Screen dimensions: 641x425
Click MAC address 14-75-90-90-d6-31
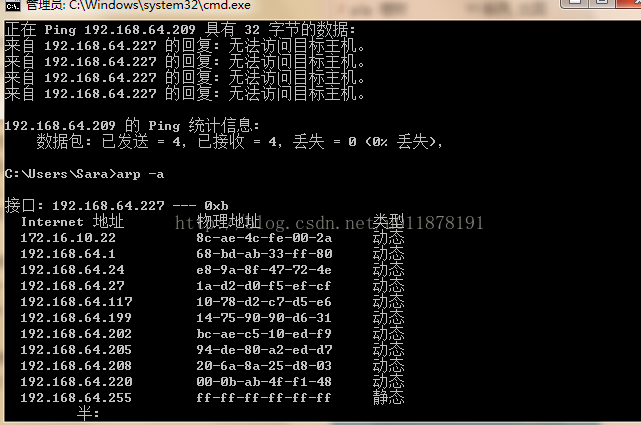click(264, 317)
